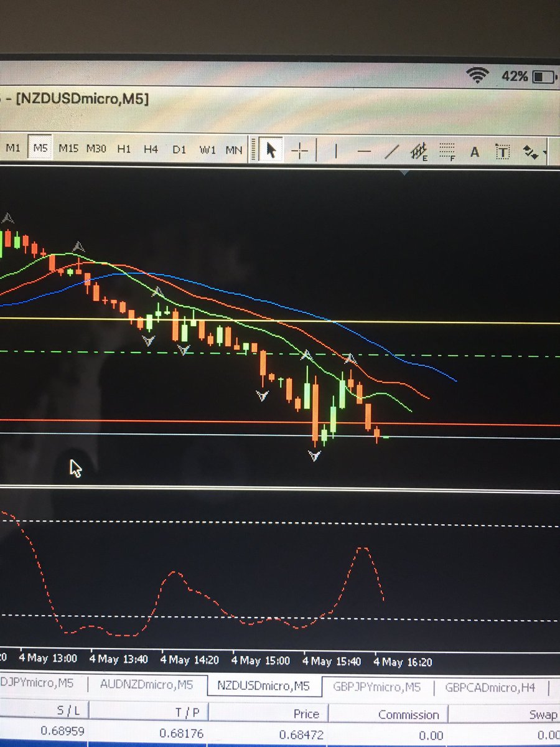Click the 4 May 14:20 time label
The image size is (560, 747).
click(190, 659)
